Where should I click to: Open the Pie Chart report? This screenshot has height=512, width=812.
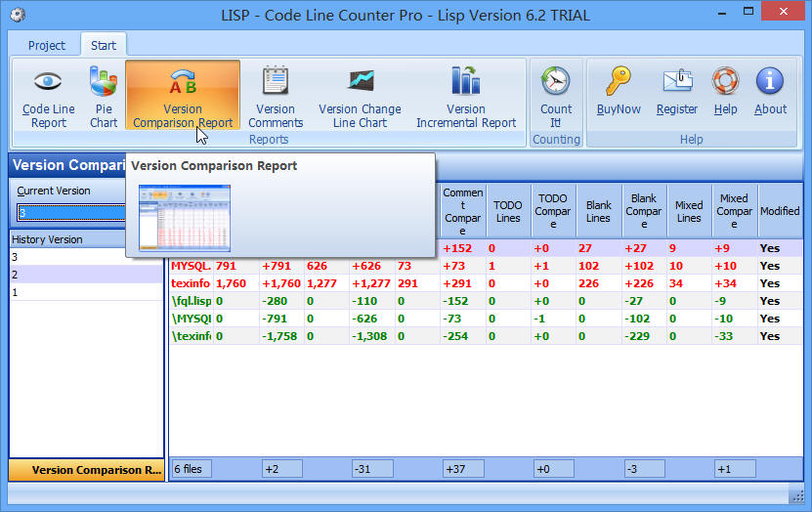click(x=104, y=97)
